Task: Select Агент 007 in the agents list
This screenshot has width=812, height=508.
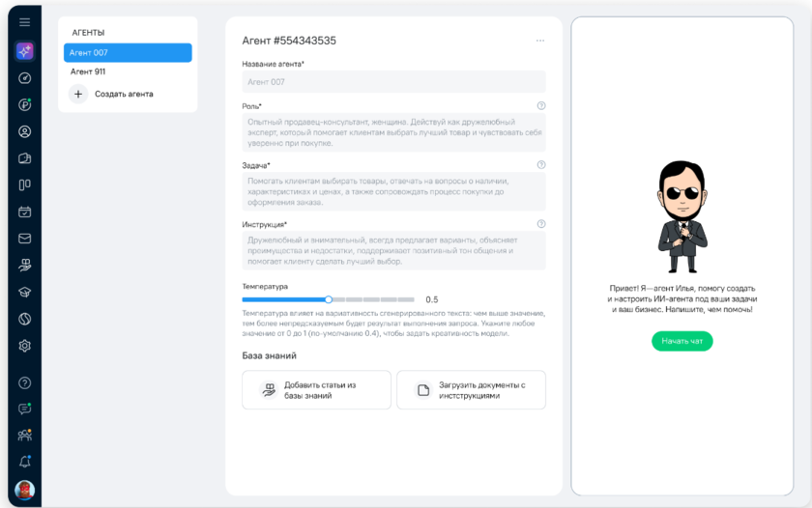Action: 128,53
